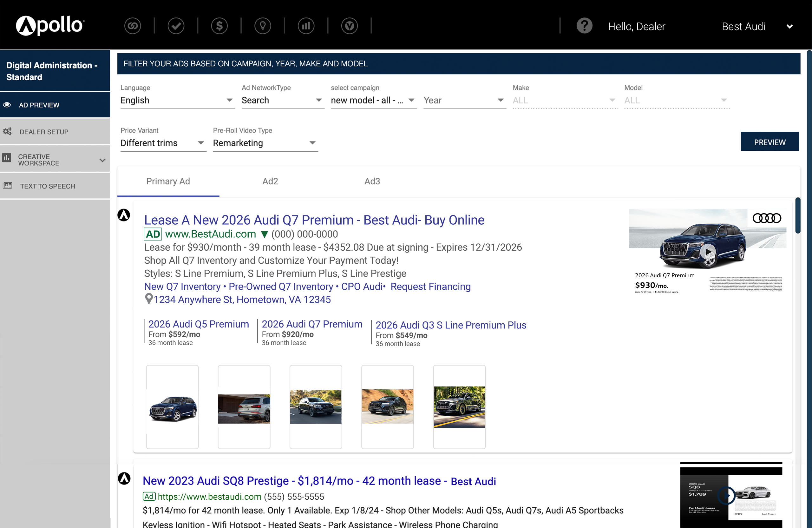Switch to the Ad2 tab

270,181
